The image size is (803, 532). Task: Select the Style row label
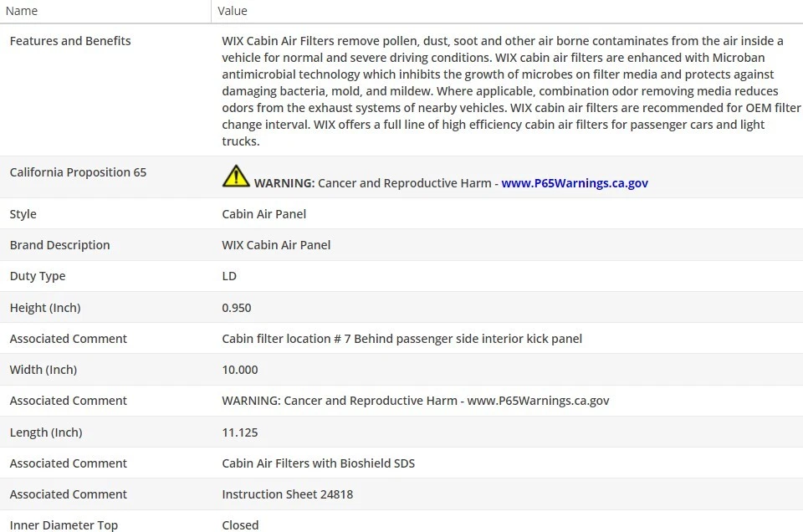point(23,214)
